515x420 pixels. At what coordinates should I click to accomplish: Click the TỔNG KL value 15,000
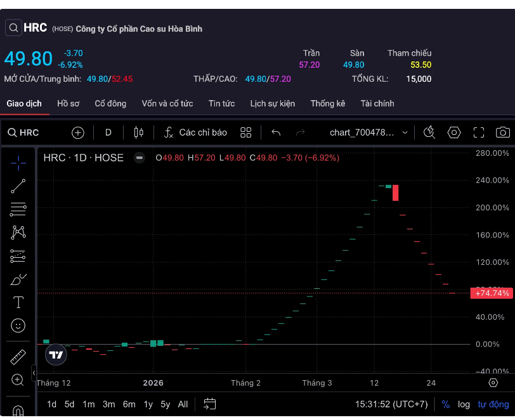pos(419,79)
